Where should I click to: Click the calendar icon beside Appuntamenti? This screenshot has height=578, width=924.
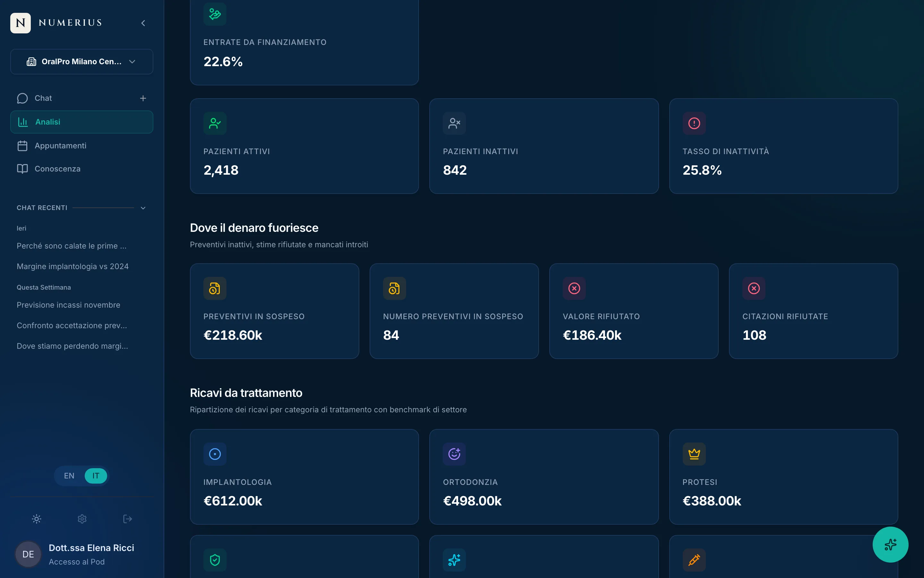coord(22,146)
